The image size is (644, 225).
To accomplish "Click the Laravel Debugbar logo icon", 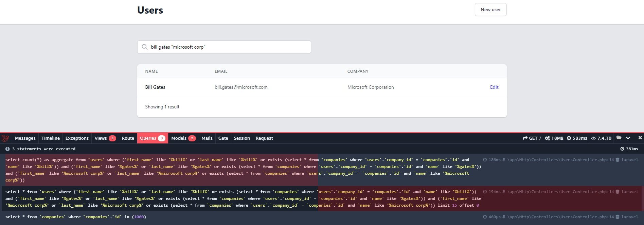I will point(5,138).
